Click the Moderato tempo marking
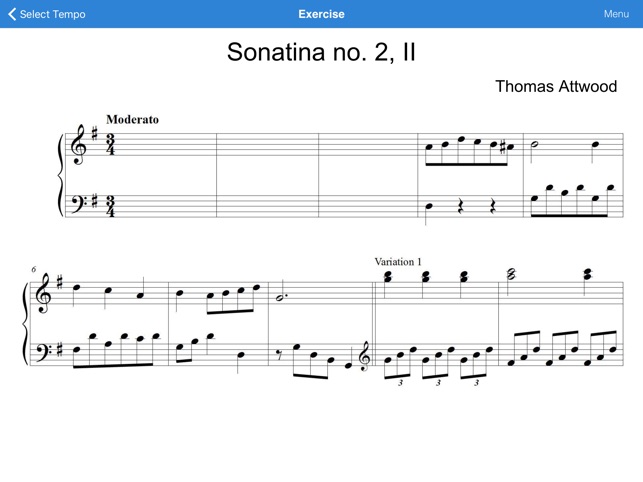This screenshot has height=482, width=643. pyautogui.click(x=132, y=119)
